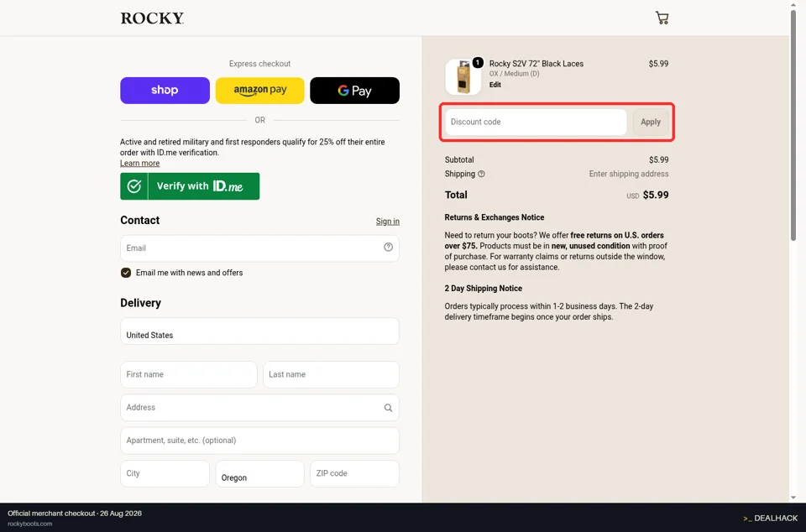Image resolution: width=806 pixels, height=532 pixels.
Task: Focus the First name field
Action: [189, 374]
